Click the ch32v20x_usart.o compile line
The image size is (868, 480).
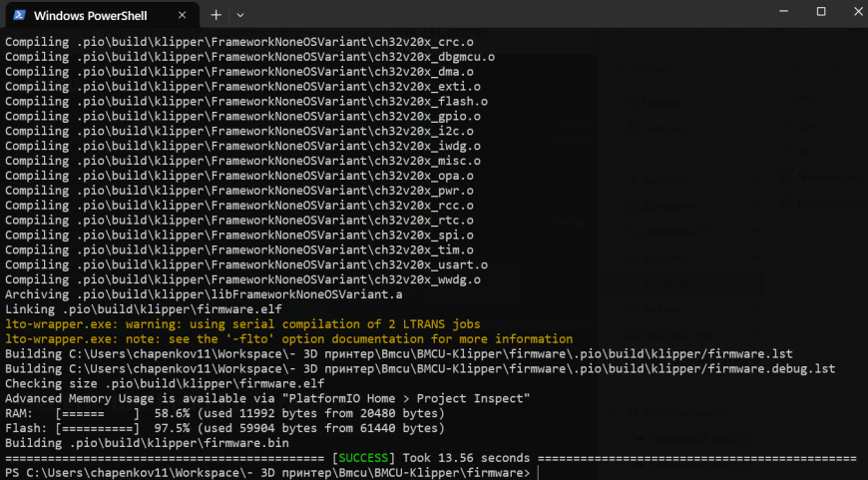(x=246, y=265)
